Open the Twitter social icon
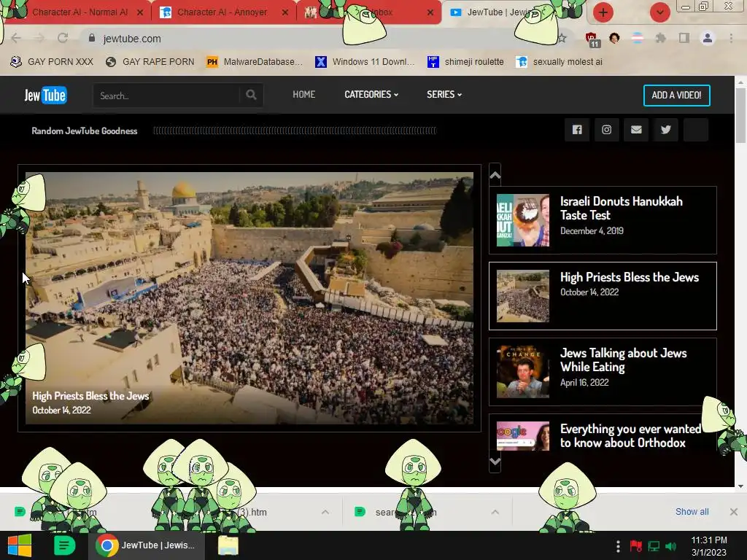This screenshot has height=560, width=747. [665, 130]
